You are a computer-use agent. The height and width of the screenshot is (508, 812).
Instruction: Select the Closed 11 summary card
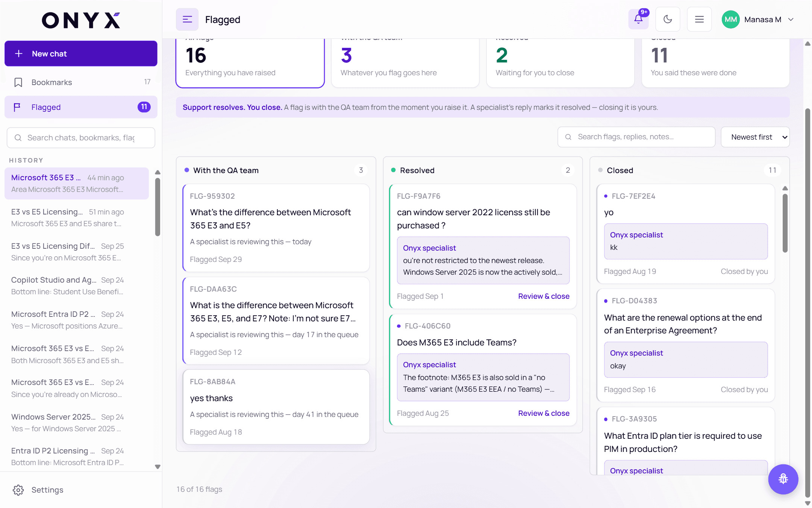(715, 62)
